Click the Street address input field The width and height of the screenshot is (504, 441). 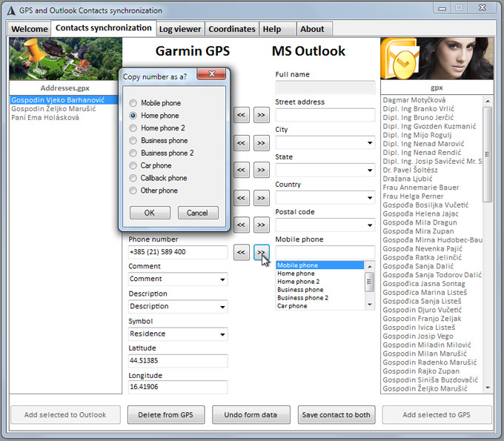coord(325,115)
